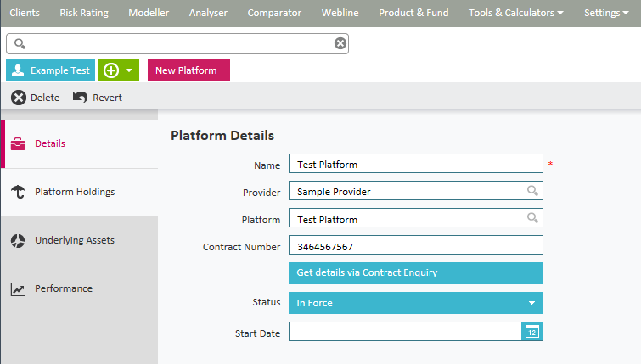Image resolution: width=641 pixels, height=364 pixels.
Task: Select the Underlying Assets tab
Action: pos(74,240)
